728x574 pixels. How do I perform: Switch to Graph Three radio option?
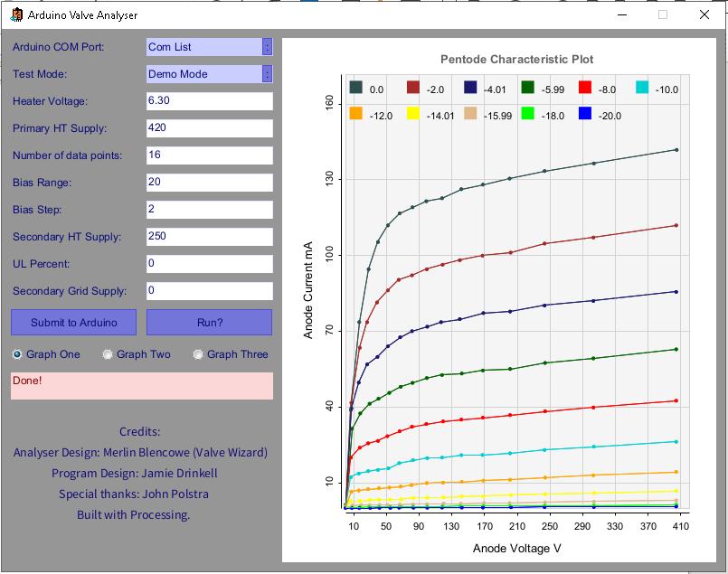click(x=198, y=354)
